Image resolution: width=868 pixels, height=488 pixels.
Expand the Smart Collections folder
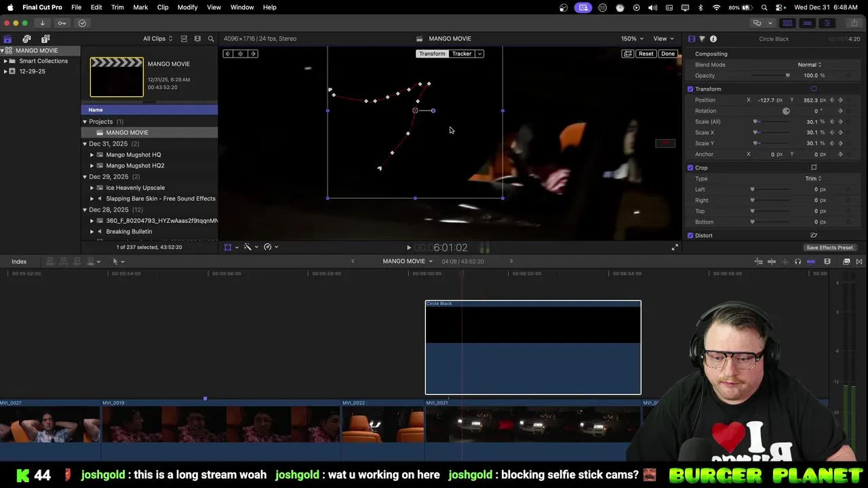tap(5, 61)
